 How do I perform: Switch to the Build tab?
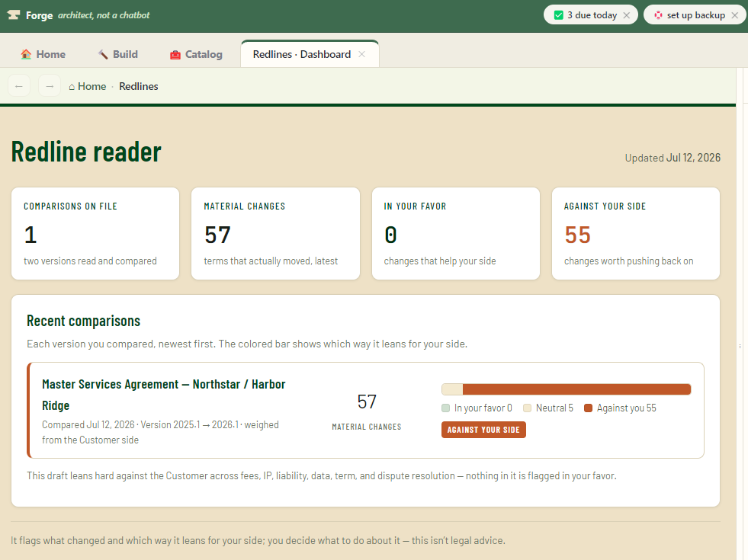[118, 54]
